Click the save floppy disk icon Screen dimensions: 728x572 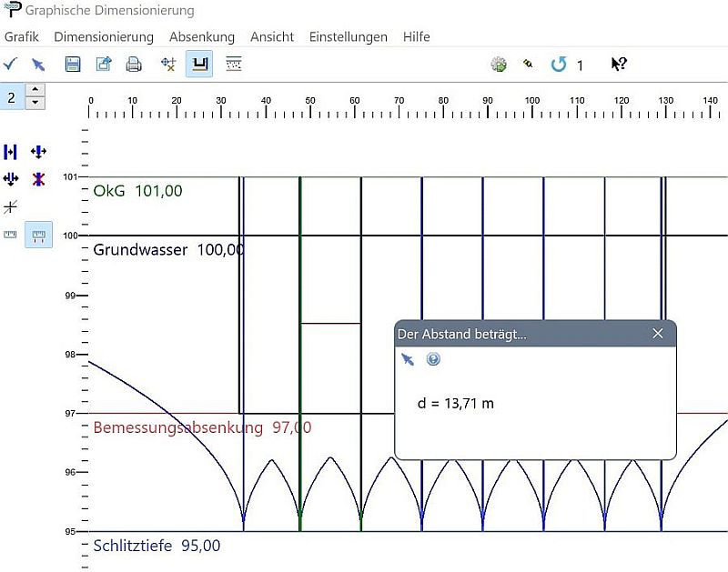point(73,65)
